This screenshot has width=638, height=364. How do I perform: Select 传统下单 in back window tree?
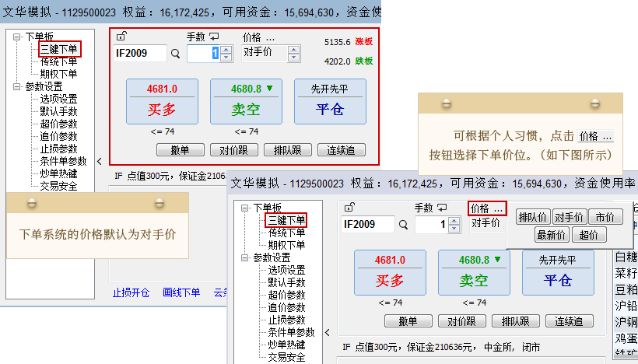(58, 61)
